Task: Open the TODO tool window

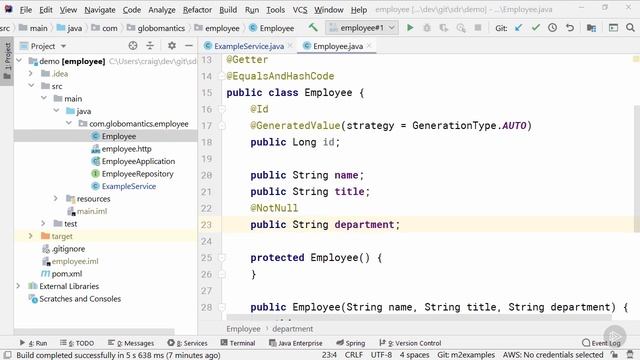Action: [77, 343]
